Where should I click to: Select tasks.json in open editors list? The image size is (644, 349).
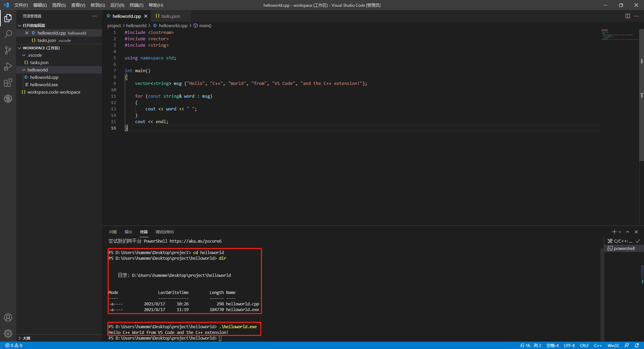(x=59, y=40)
